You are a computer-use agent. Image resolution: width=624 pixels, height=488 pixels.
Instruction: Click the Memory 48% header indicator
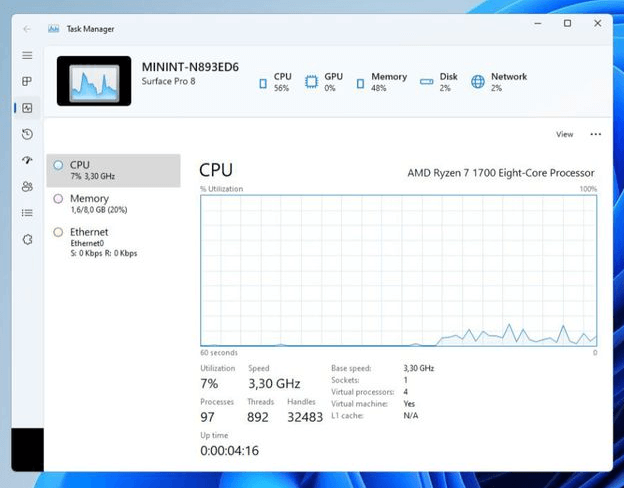click(x=382, y=82)
